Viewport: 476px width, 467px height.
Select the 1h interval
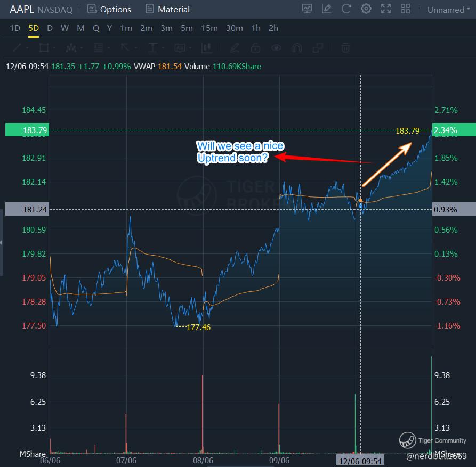click(256, 28)
